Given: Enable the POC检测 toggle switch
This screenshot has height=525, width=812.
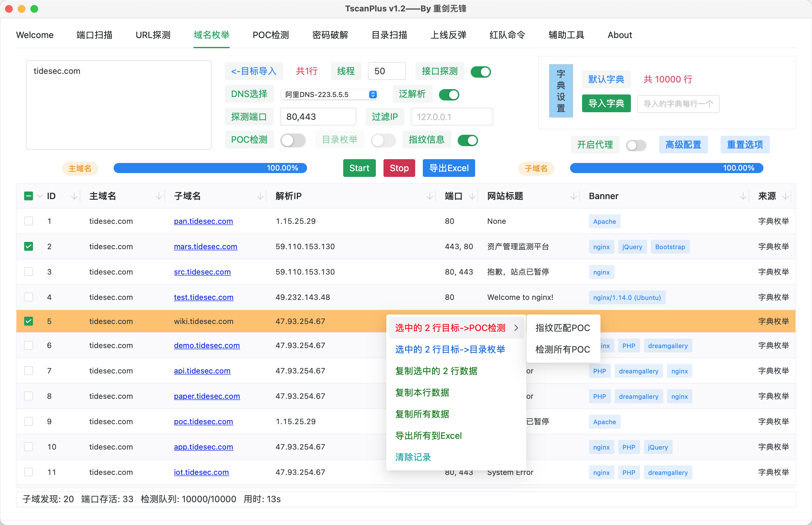Looking at the screenshot, I should pos(293,140).
